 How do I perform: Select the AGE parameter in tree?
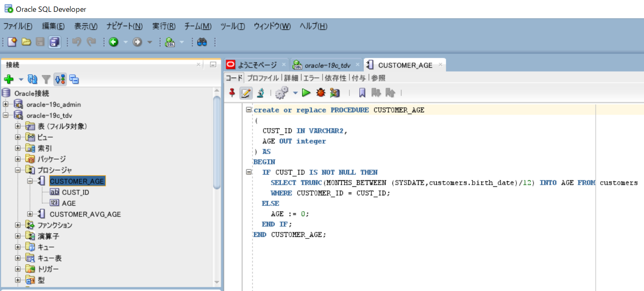[69, 203]
